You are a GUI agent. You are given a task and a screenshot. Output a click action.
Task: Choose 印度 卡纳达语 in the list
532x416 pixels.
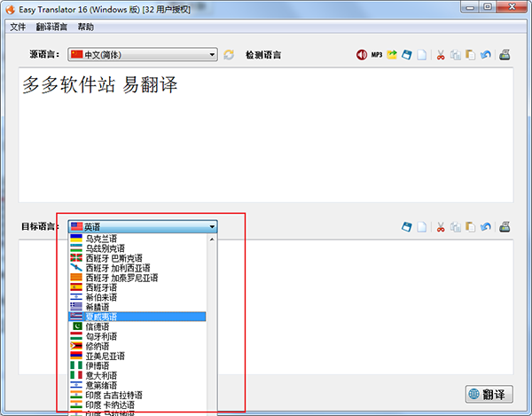tap(137, 405)
